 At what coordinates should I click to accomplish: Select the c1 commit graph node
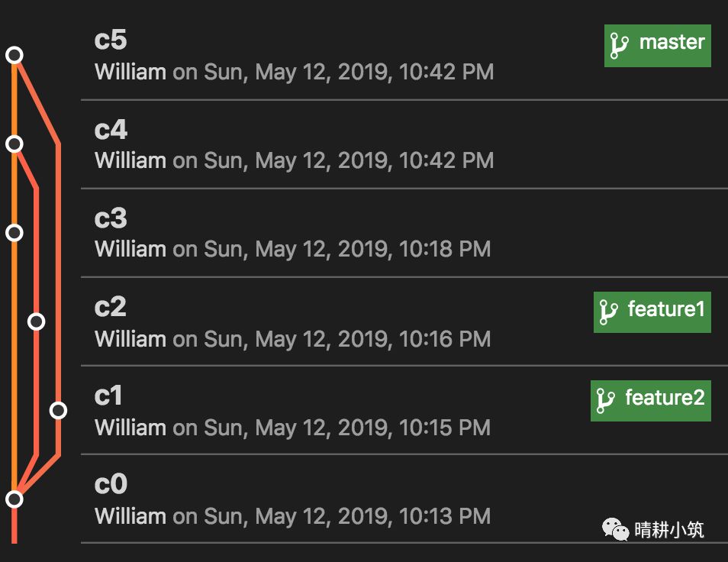click(x=58, y=411)
